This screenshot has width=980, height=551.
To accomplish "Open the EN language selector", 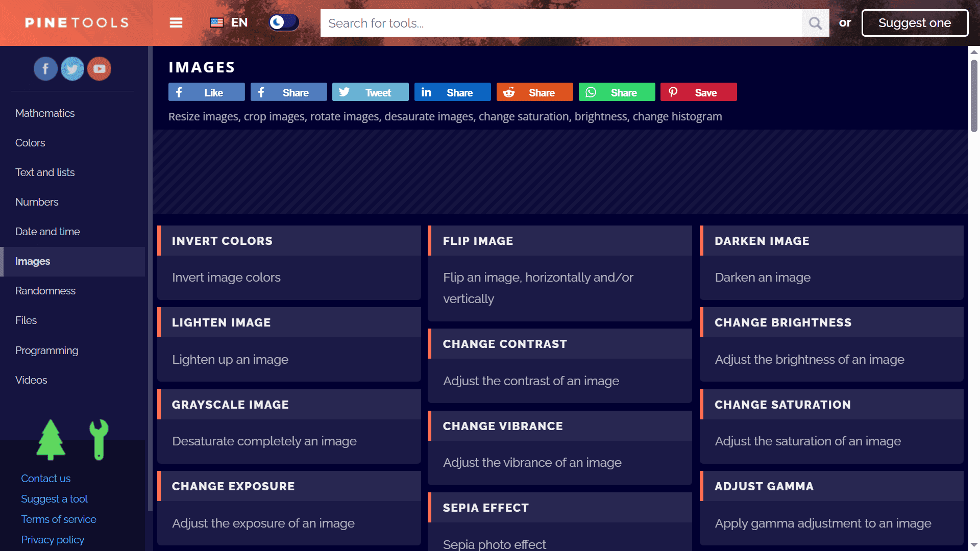I will click(229, 22).
